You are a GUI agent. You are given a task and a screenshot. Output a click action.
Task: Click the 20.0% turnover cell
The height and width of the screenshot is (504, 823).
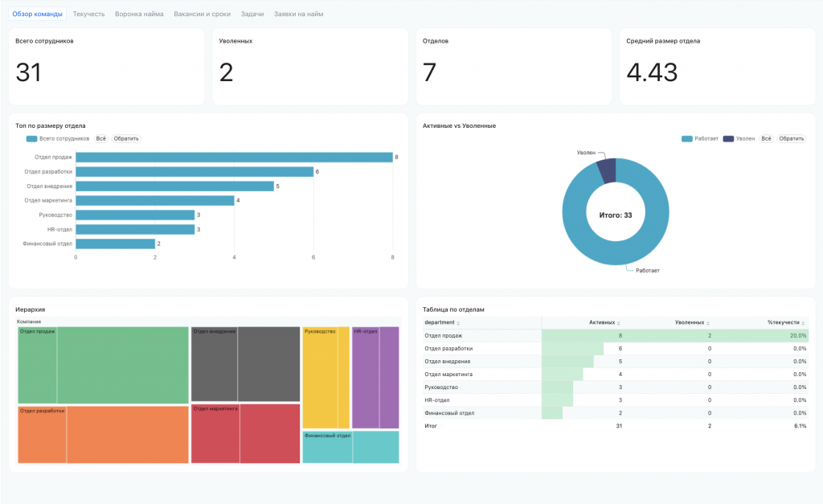tap(798, 335)
